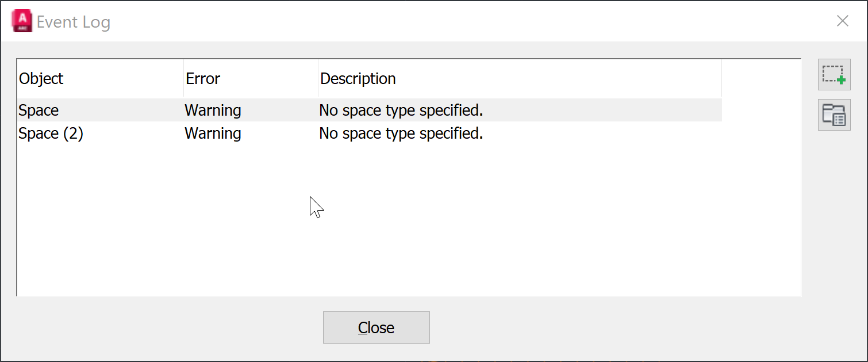Click the AutoCAD Architecture logo icon

coord(21,20)
